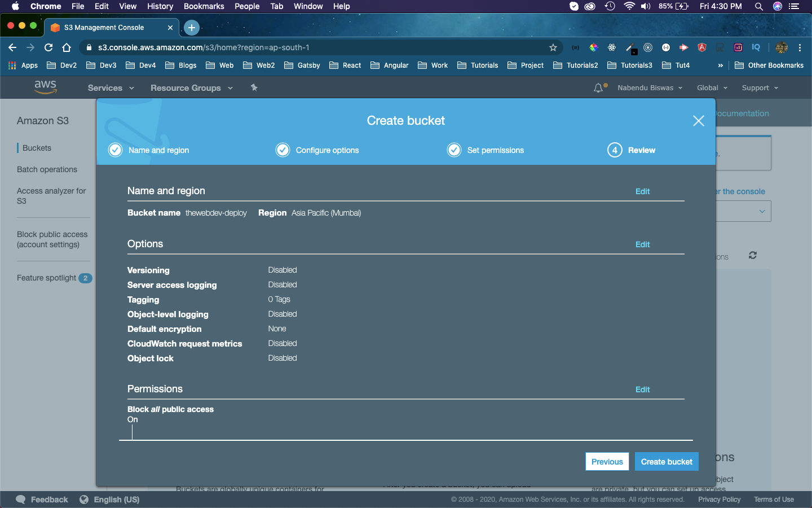Open the Gatsby bookmark folder

[302, 65]
